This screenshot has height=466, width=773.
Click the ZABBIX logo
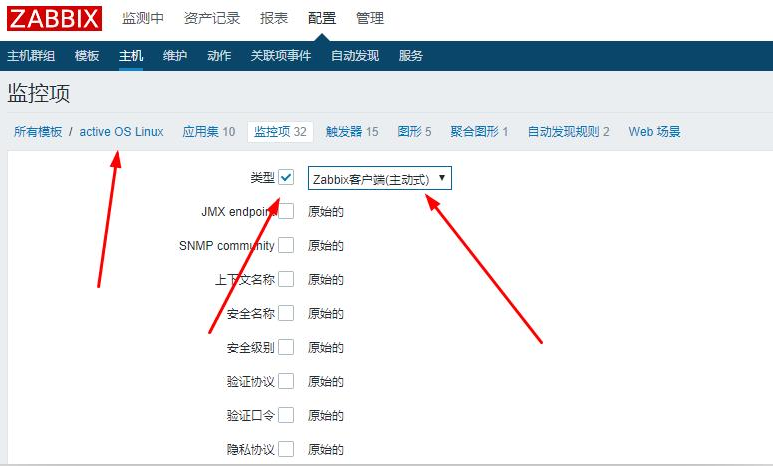point(54,19)
